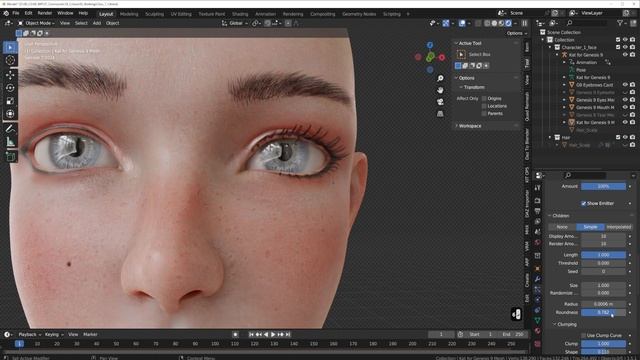Select the Annotate tool
This screenshot has width=640, height=360.
(10, 129)
